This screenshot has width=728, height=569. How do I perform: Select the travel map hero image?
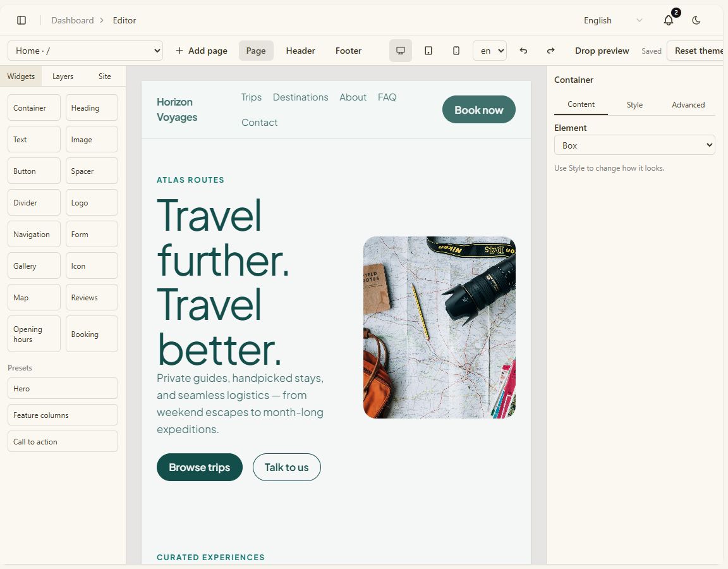(439, 327)
